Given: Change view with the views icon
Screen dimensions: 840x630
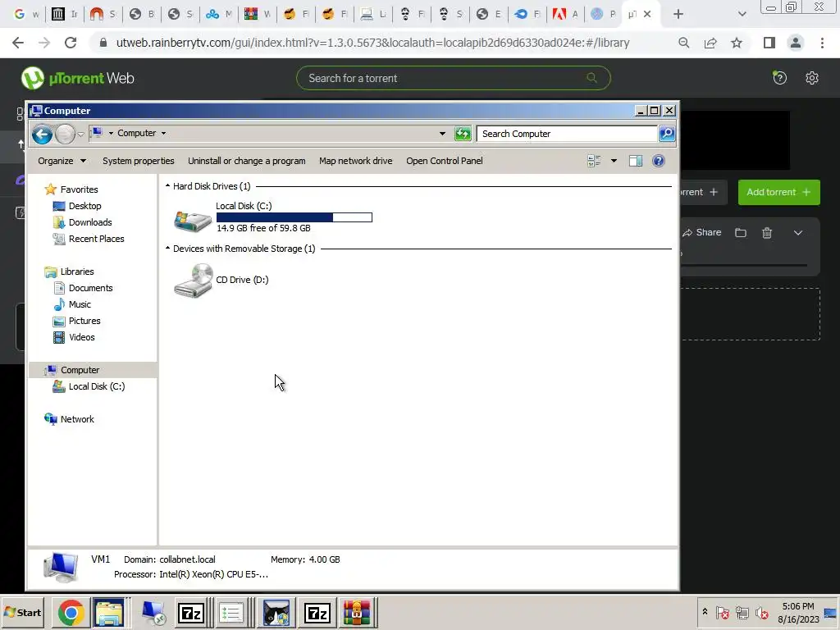Looking at the screenshot, I should 594,161.
